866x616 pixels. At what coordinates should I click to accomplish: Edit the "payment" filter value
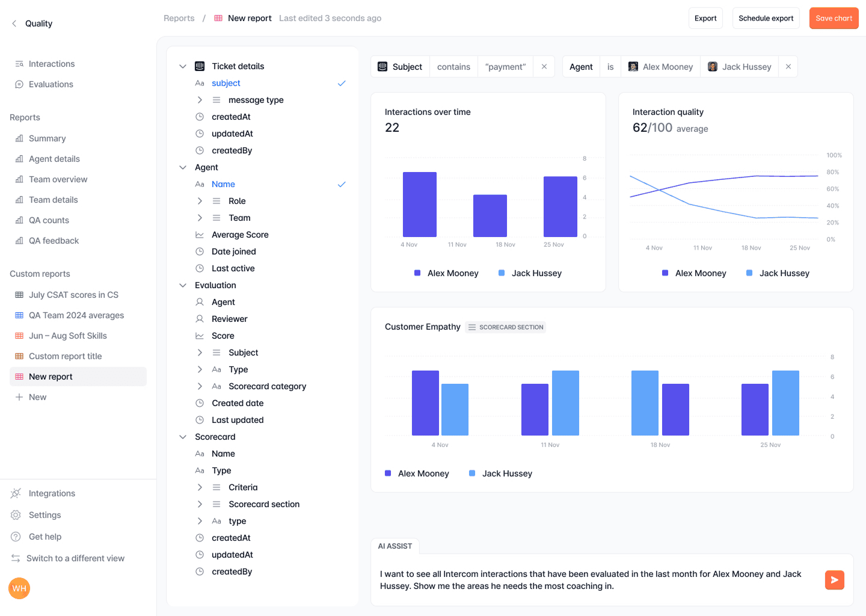tap(505, 67)
